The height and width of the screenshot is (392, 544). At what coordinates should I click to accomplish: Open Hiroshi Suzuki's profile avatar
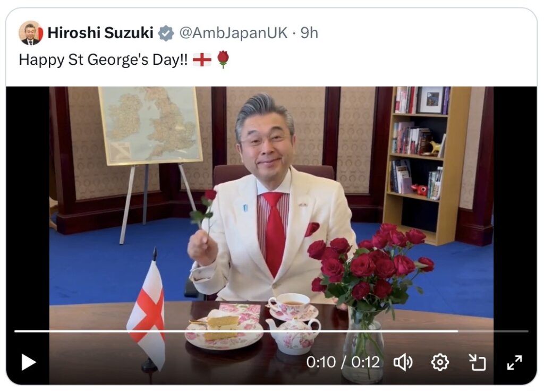pos(30,33)
